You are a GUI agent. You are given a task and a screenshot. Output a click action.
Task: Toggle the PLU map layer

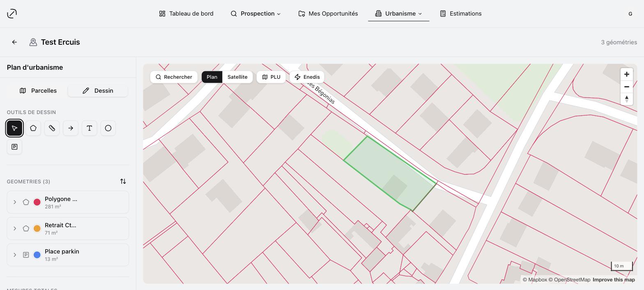click(271, 77)
